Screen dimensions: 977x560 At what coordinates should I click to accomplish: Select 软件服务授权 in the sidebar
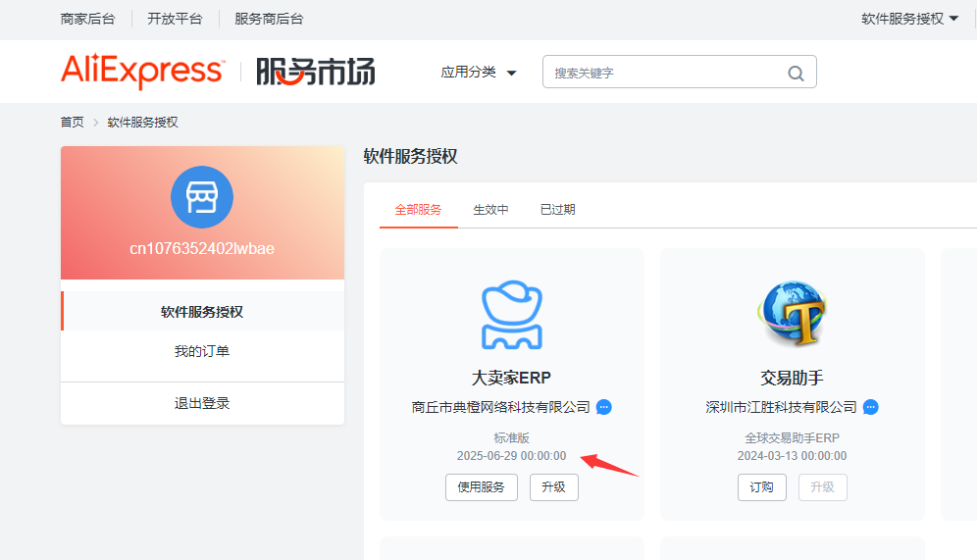[x=202, y=312]
